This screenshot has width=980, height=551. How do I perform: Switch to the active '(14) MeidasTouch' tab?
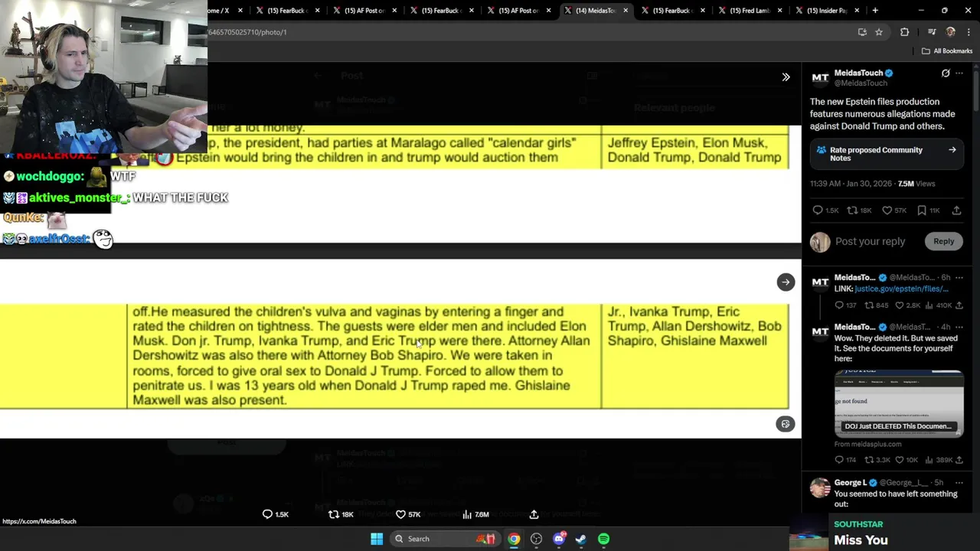[596, 11]
